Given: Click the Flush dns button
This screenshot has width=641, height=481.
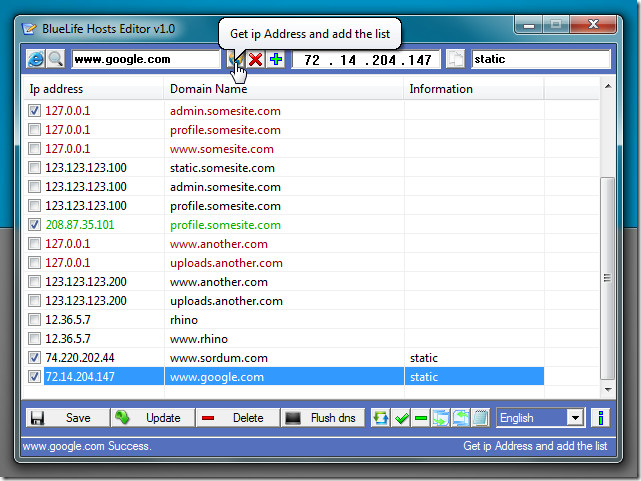Looking at the screenshot, I should (x=323, y=418).
